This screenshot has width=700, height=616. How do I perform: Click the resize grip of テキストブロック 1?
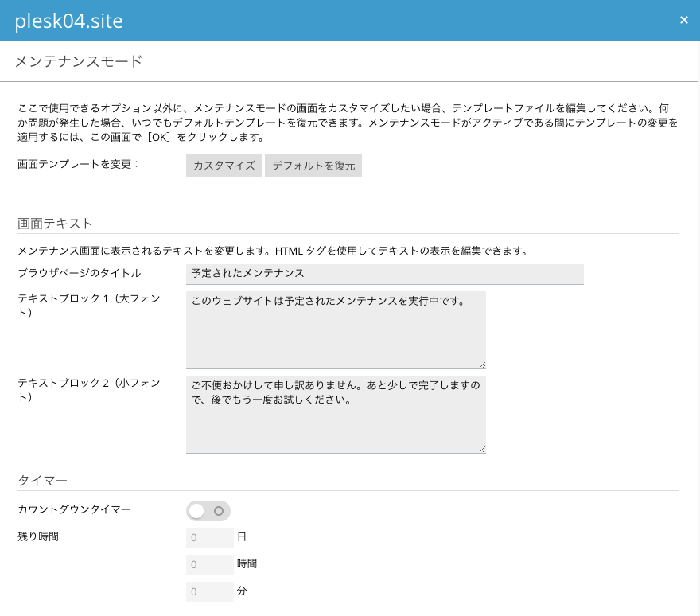point(482,364)
